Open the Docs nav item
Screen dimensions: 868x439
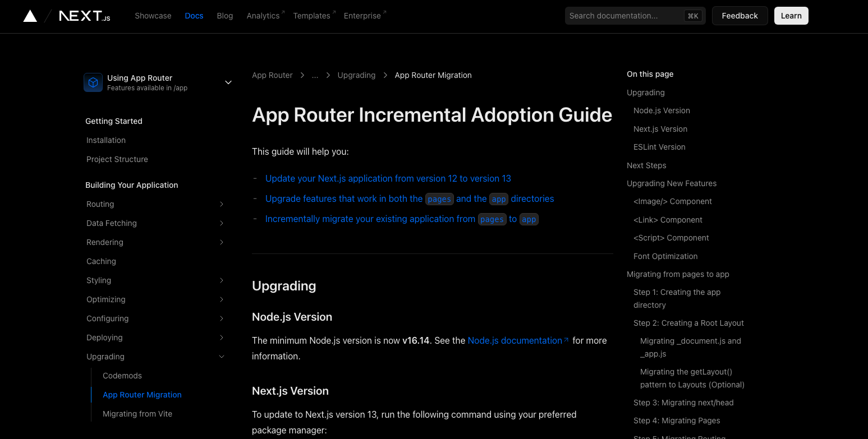click(194, 16)
